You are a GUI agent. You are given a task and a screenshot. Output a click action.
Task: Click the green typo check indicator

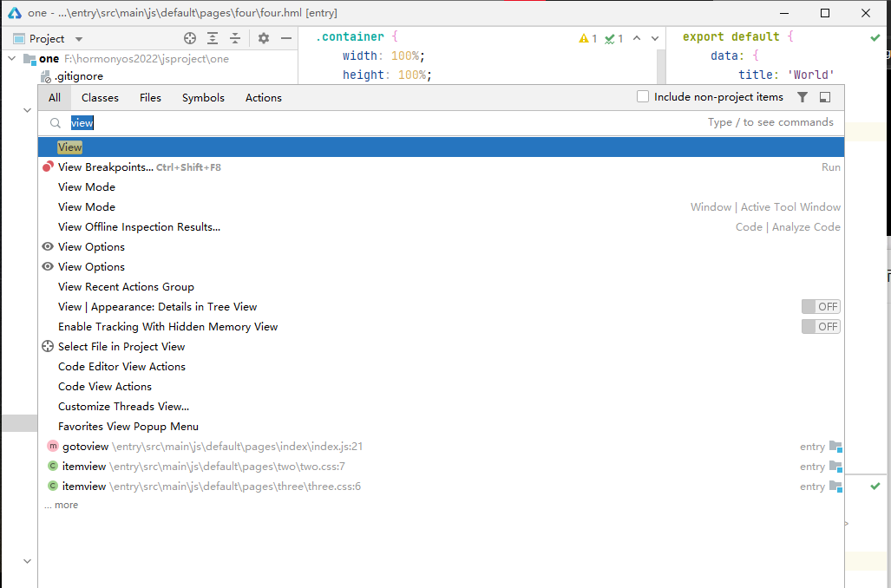(x=614, y=39)
